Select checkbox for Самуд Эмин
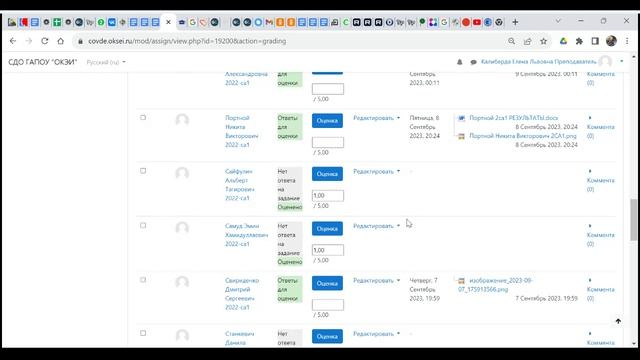This screenshot has width=640, height=360. point(143,225)
